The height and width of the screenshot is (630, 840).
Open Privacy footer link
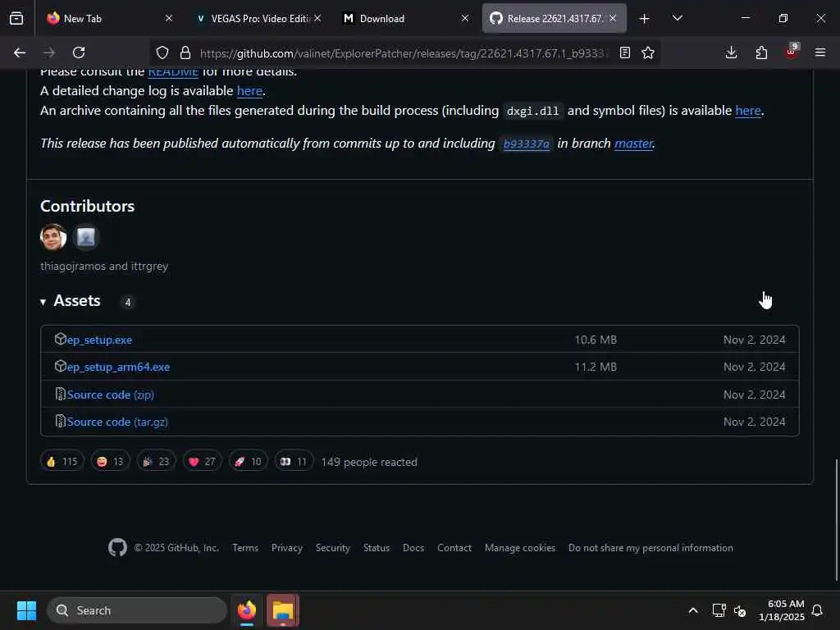point(286,548)
